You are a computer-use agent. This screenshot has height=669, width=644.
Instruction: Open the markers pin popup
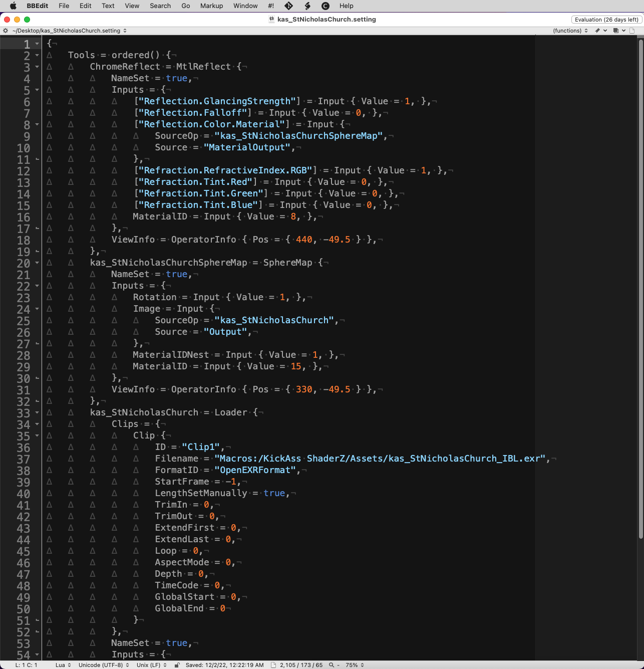coord(601,31)
